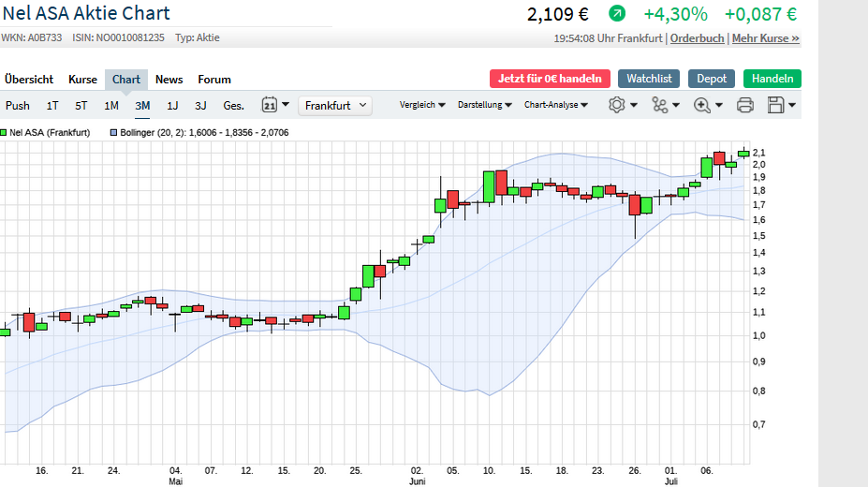Select the 1J timeframe

(172, 105)
